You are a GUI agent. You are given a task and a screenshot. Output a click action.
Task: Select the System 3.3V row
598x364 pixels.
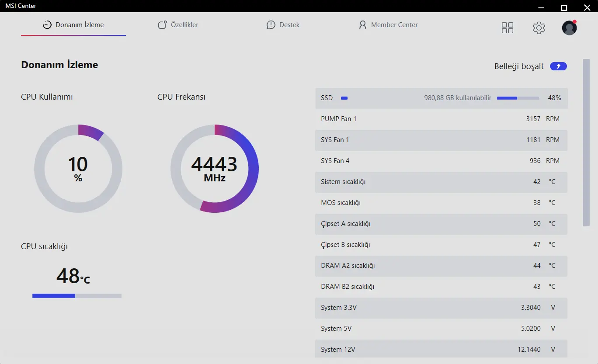441,308
